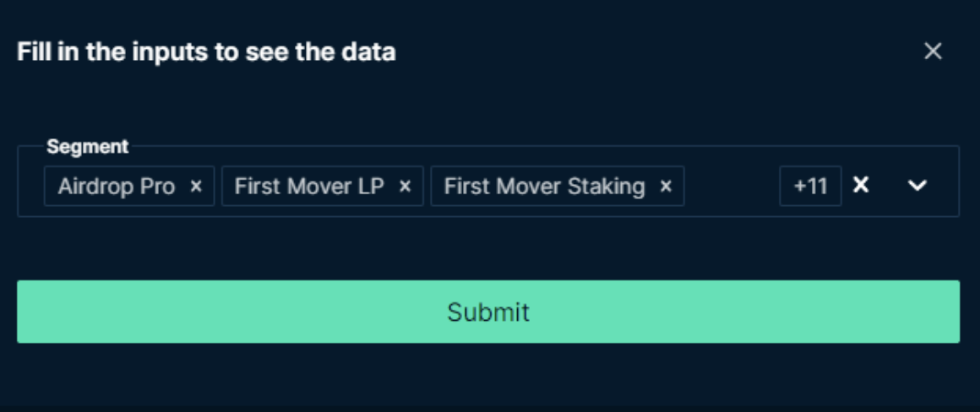Screen dimensions: 980x412
Task: Focus the Segment multi-select input area
Action: pos(731,187)
